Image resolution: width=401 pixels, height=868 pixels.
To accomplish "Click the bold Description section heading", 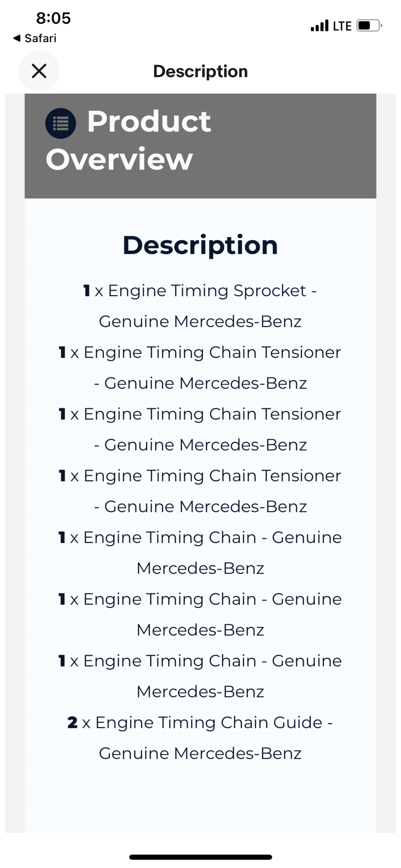I will click(x=200, y=245).
